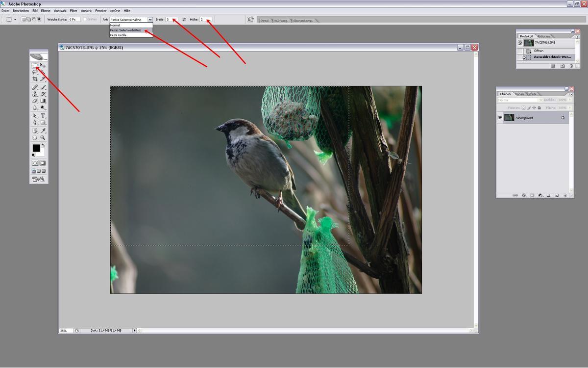Open the Auswahl menu

[60, 10]
